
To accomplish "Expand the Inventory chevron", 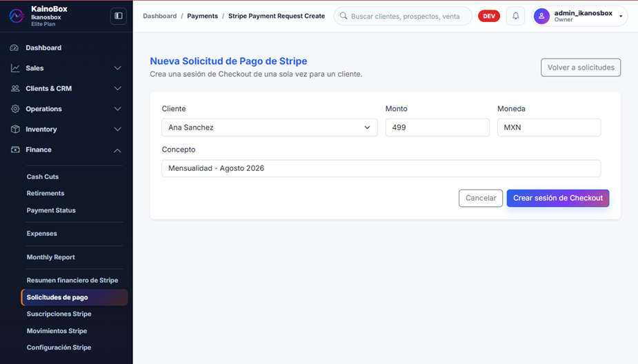I will 117,129.
